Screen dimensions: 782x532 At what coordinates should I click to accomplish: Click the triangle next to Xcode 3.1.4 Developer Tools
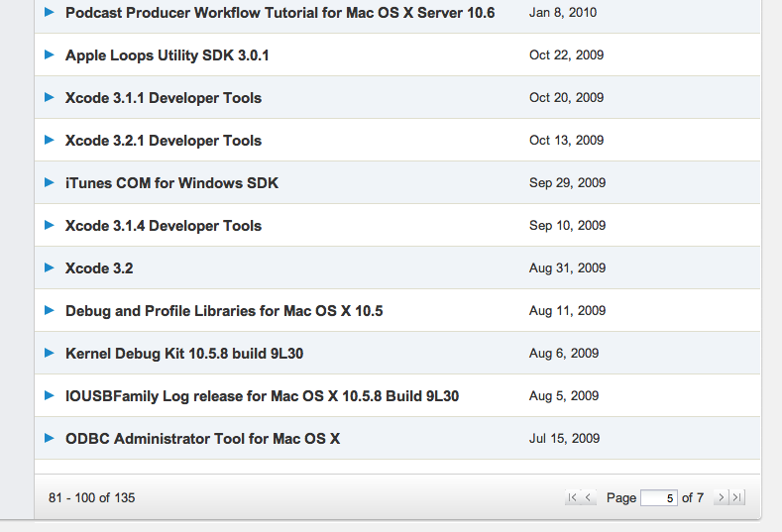pos(50,226)
